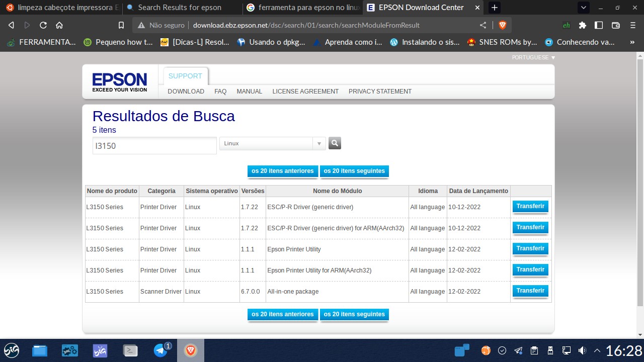Click the EPSON logo
Image resolution: width=644 pixels, height=362 pixels.
(120, 82)
